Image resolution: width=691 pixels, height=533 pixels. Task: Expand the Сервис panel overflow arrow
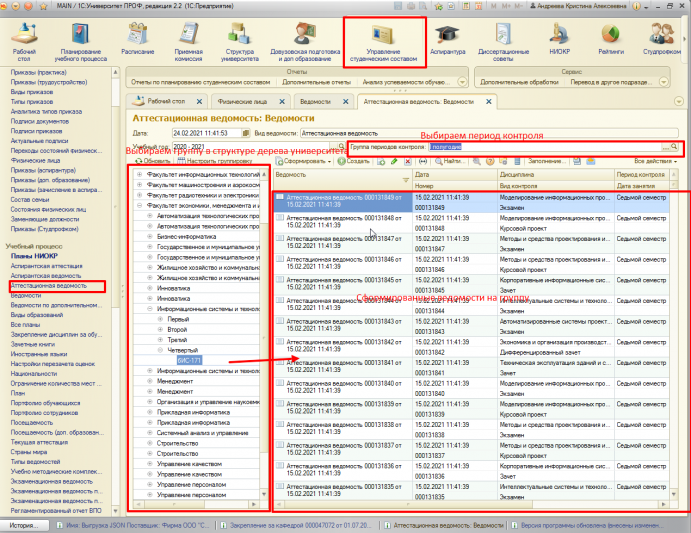[x=664, y=82]
